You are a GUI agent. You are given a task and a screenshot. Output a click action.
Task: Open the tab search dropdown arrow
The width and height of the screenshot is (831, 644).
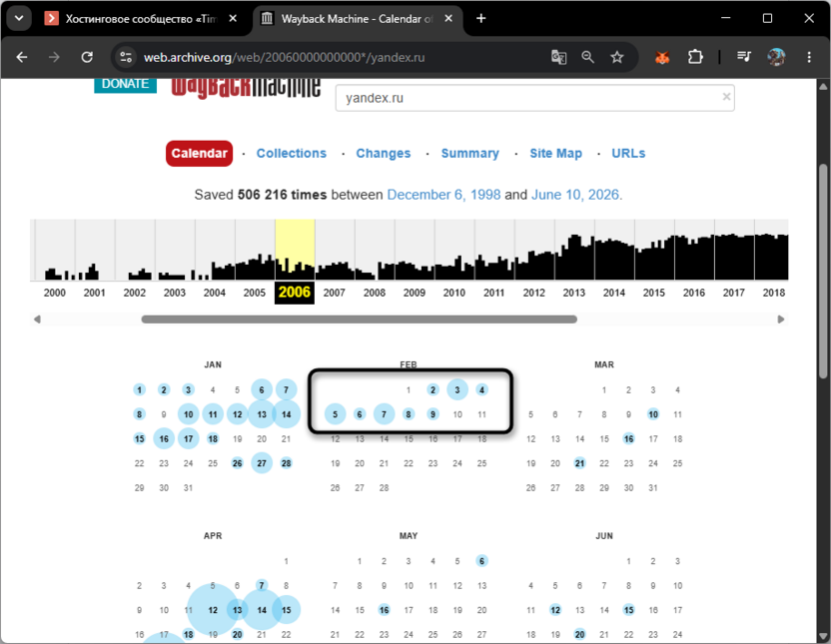click(19, 19)
